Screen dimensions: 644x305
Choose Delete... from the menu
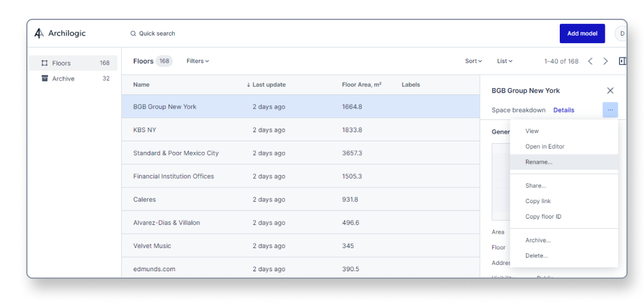[564, 256]
